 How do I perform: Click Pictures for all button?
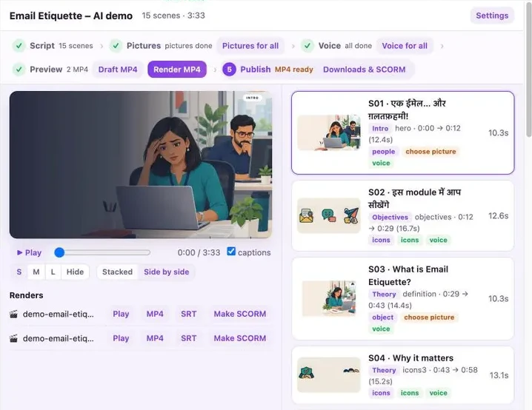(250, 46)
